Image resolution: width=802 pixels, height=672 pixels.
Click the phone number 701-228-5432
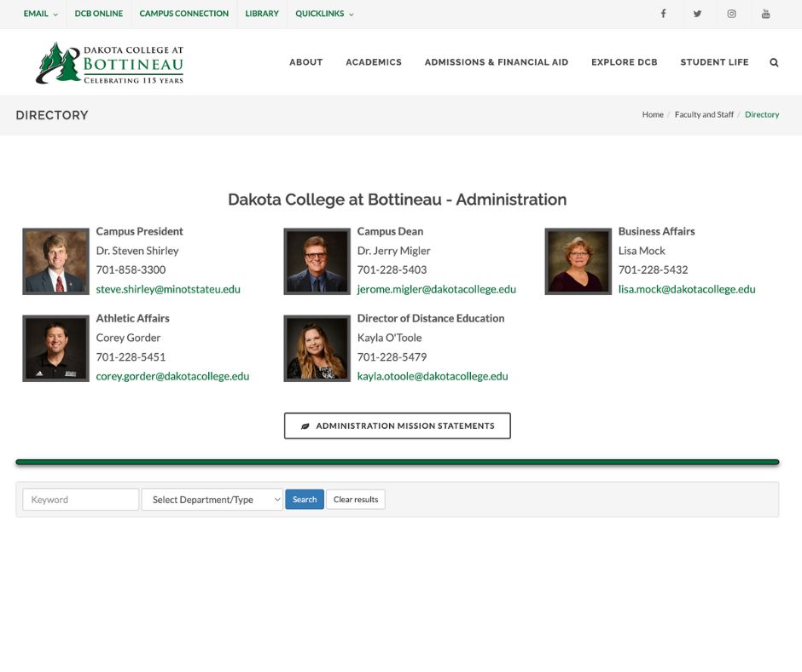click(x=654, y=270)
